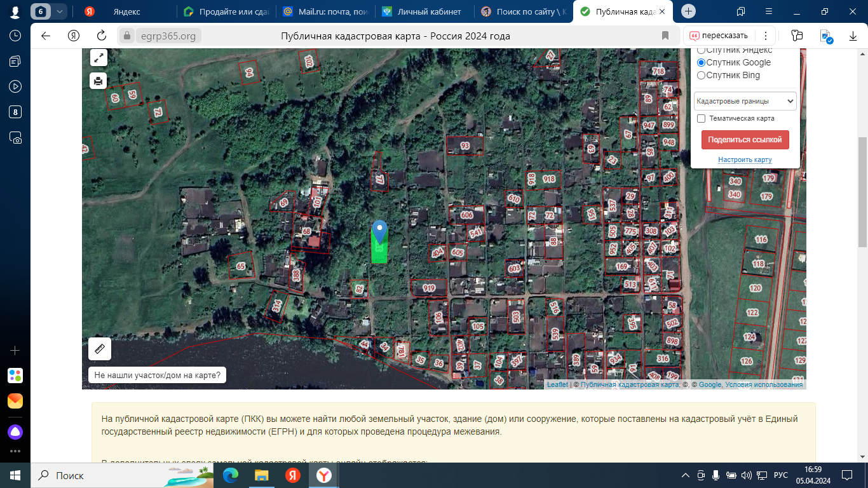
Task: Switch to the Продайте или сдайте tab
Action: 226,11
